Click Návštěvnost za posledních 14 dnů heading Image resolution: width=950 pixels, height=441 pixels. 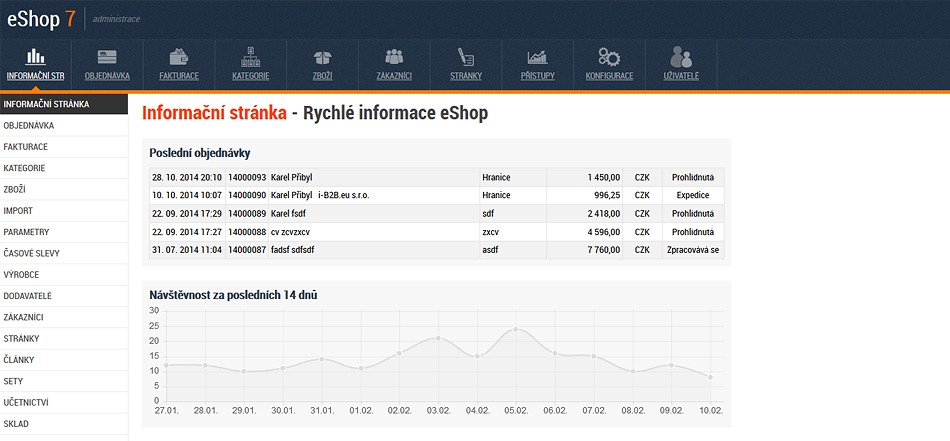pos(234,296)
